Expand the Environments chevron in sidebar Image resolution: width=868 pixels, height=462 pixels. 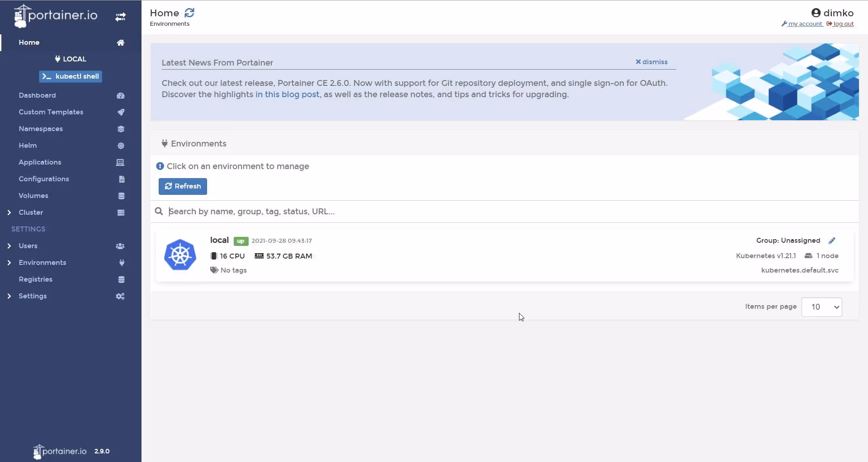[x=9, y=263]
